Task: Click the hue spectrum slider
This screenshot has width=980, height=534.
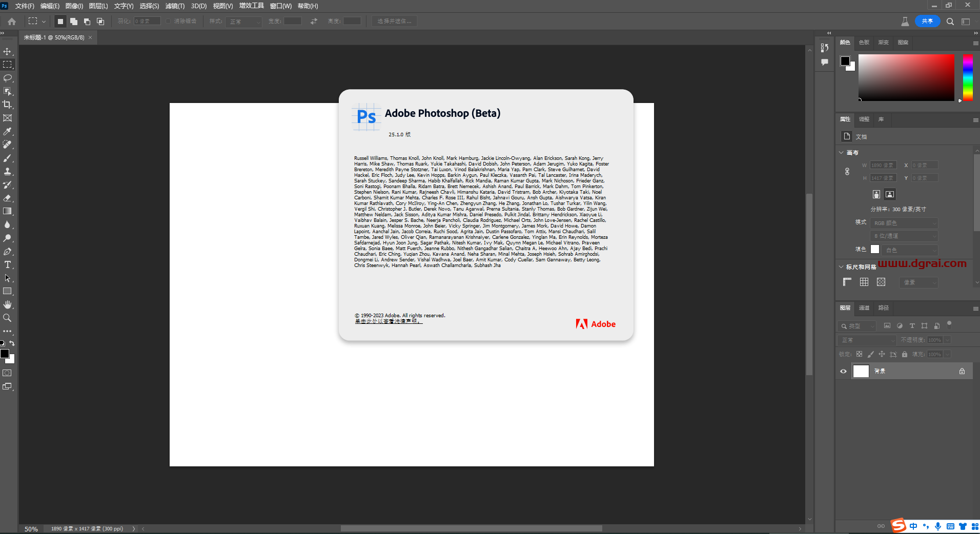Action: [968, 77]
